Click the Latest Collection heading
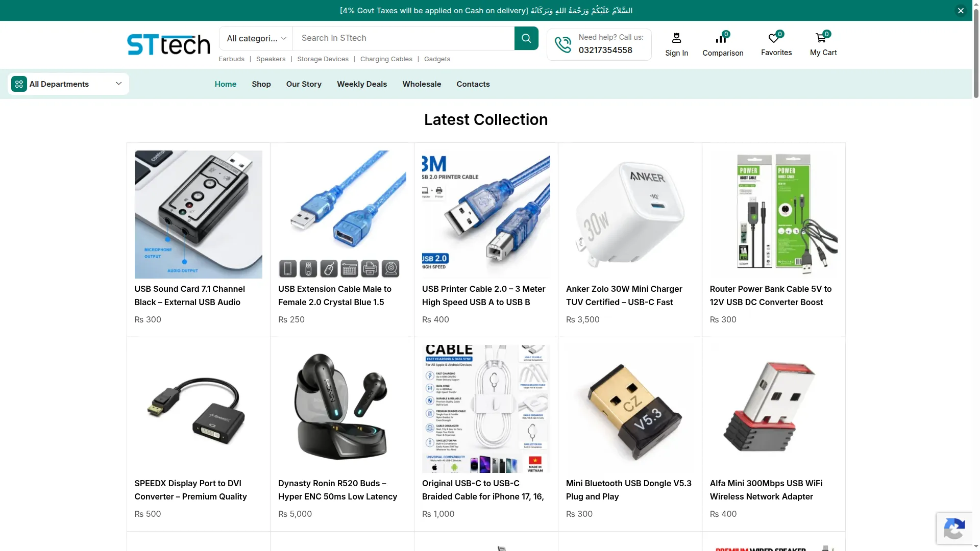Viewport: 980px width, 551px height. pyautogui.click(x=486, y=119)
